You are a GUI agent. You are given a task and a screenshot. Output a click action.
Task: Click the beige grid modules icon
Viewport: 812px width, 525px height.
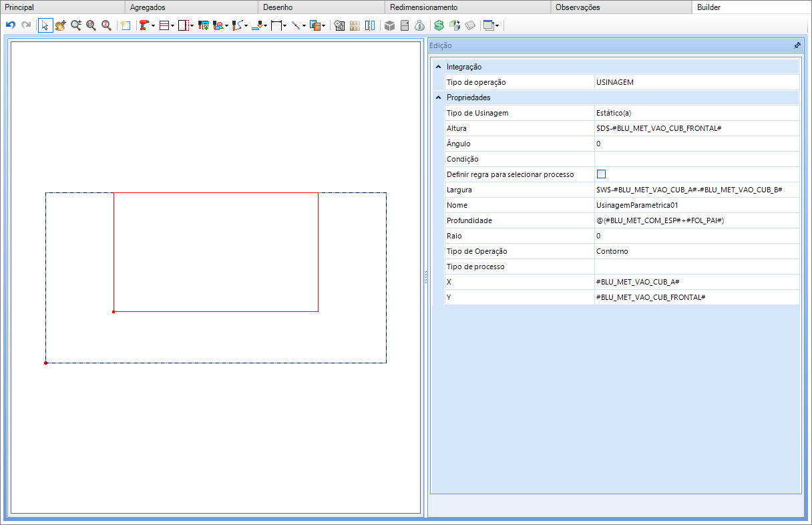tap(355, 25)
